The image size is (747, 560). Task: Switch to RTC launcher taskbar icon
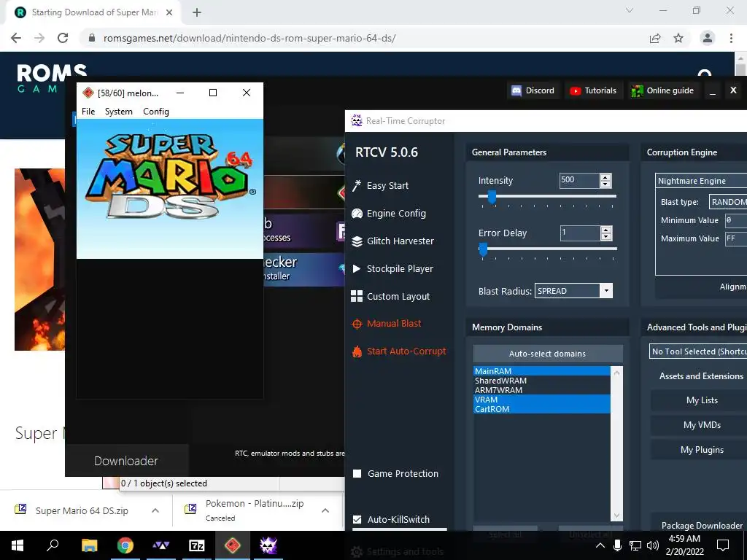(268, 545)
